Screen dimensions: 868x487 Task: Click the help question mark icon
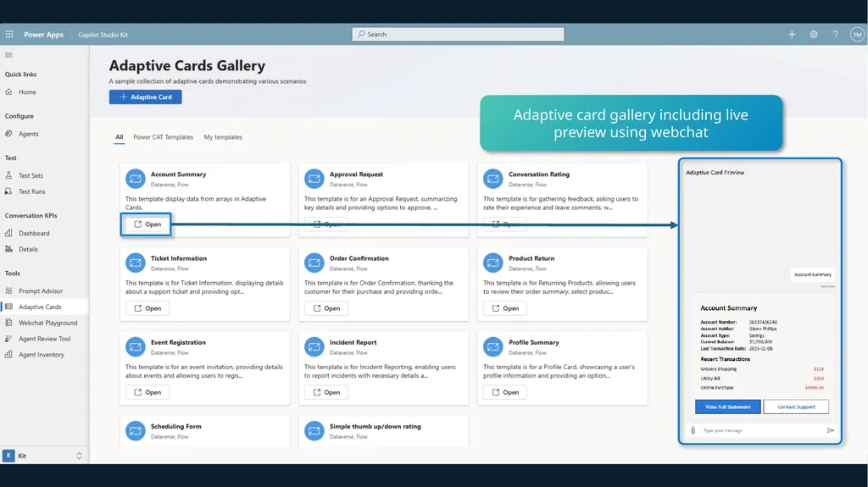click(835, 35)
